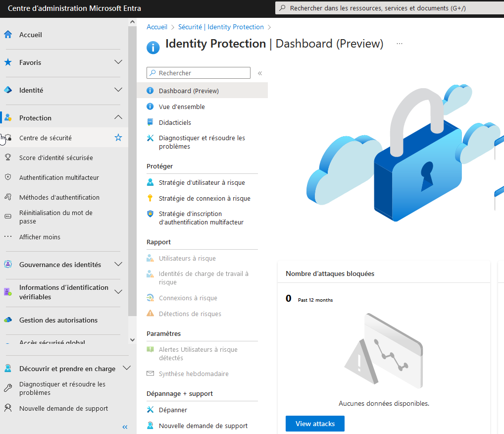This screenshot has height=434, width=504.
Task: Collapse the left navigation with the double-chevron arrow
Action: pos(125,427)
